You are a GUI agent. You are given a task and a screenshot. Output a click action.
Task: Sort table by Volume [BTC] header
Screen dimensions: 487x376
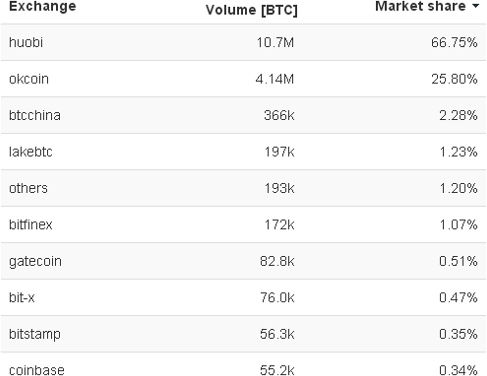click(x=251, y=10)
